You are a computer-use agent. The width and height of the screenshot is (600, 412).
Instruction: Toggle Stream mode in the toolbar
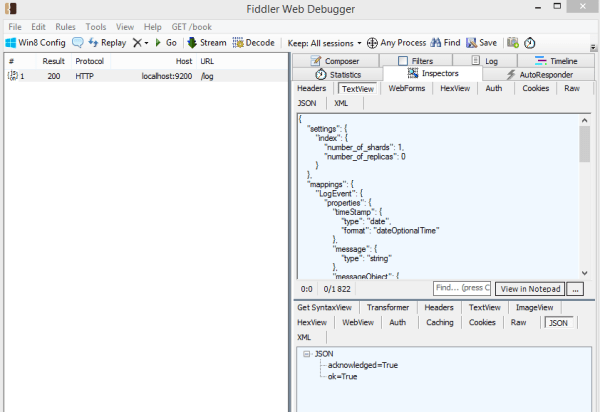click(x=206, y=43)
